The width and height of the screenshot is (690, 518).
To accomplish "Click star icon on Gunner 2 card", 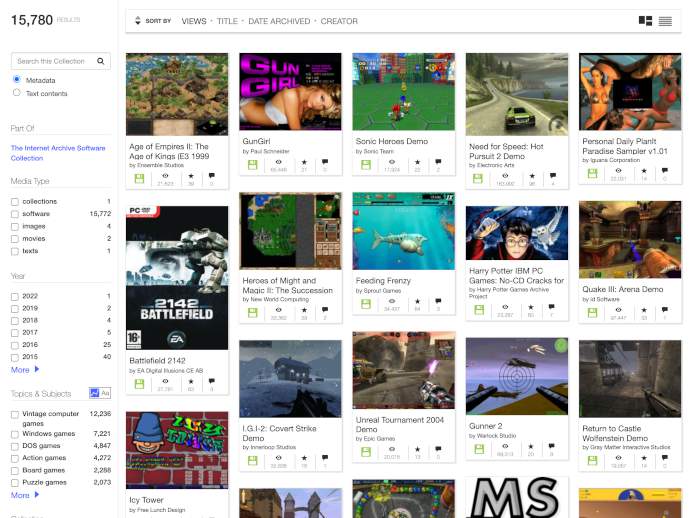I will (x=531, y=446).
